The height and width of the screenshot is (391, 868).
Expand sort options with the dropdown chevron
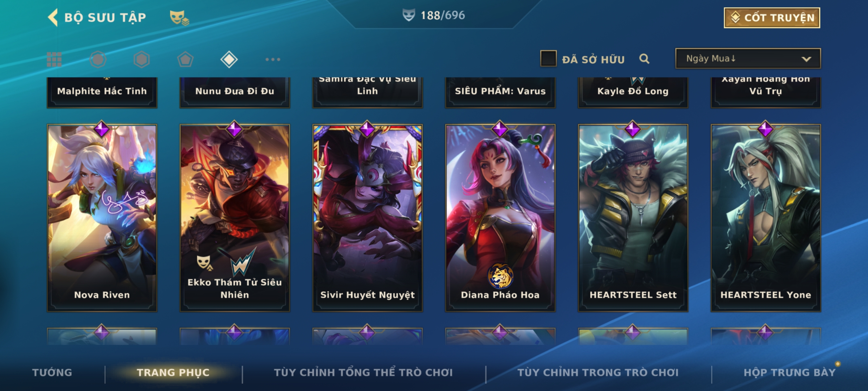tap(806, 59)
